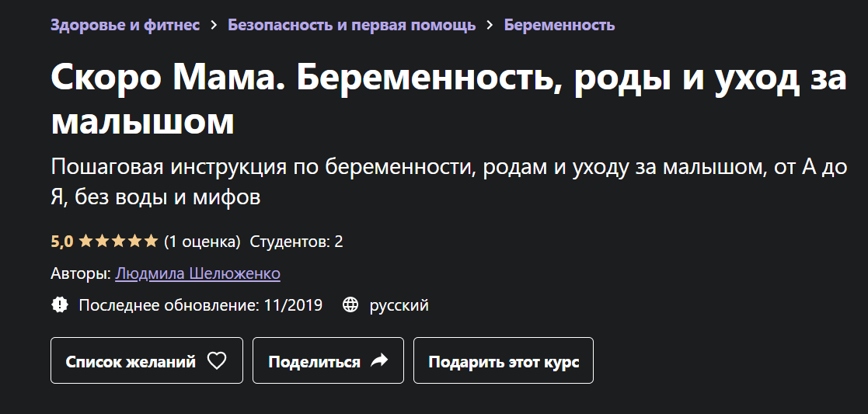
Task: Click the 5,0 rating score
Action: pos(61,242)
